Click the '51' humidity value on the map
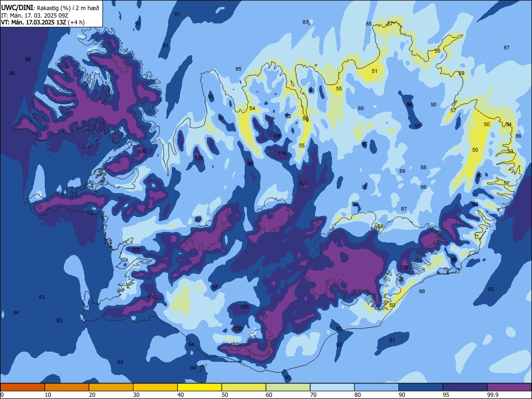This screenshot has width=532, height=399. click(x=375, y=71)
